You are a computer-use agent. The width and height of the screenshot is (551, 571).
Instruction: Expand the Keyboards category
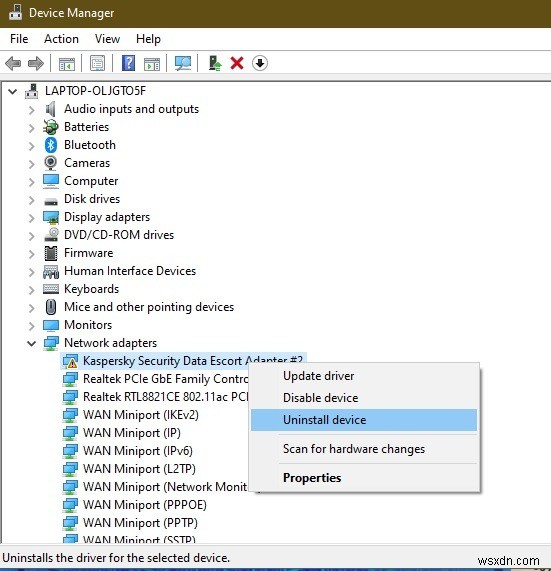pos(32,290)
